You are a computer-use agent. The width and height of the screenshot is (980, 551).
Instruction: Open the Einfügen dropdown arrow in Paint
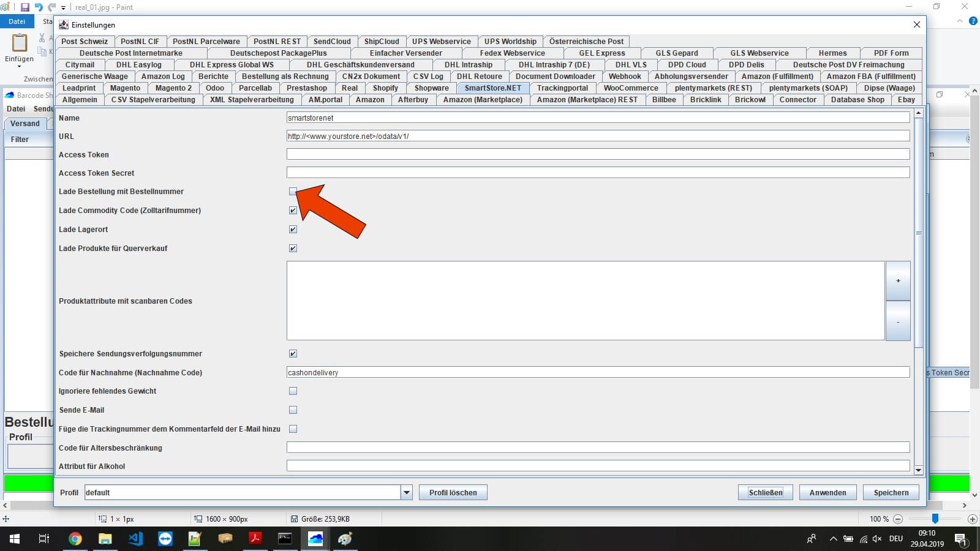[20, 66]
